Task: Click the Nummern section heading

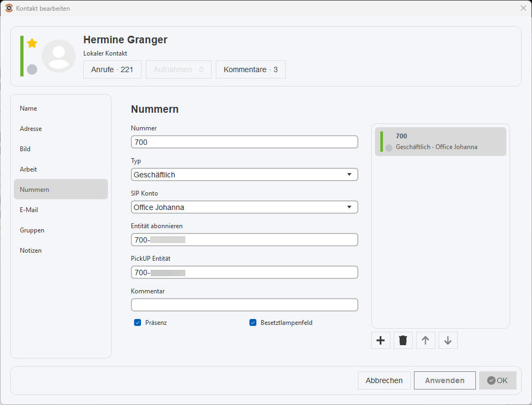Action: (x=155, y=110)
